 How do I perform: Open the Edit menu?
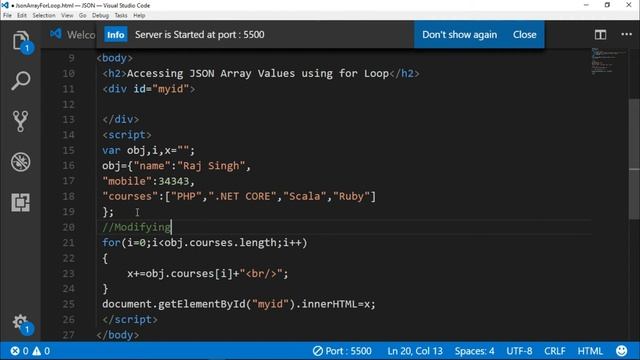coord(22,16)
